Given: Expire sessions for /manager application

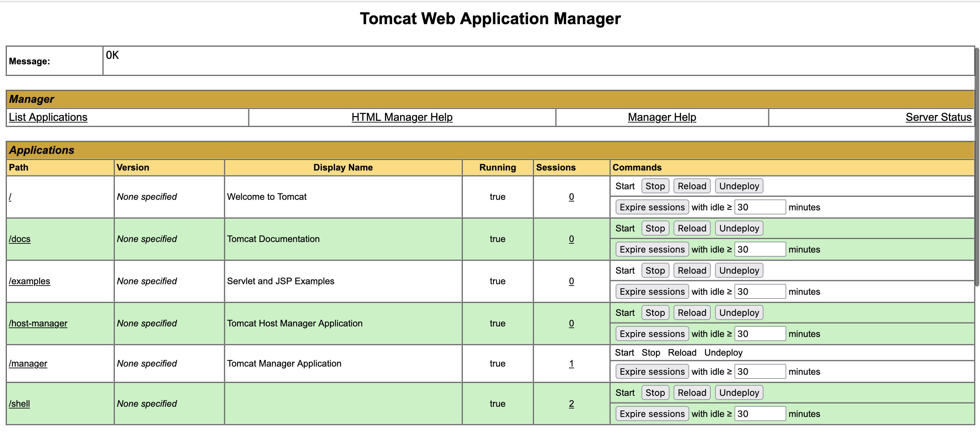Looking at the screenshot, I should pos(652,371).
